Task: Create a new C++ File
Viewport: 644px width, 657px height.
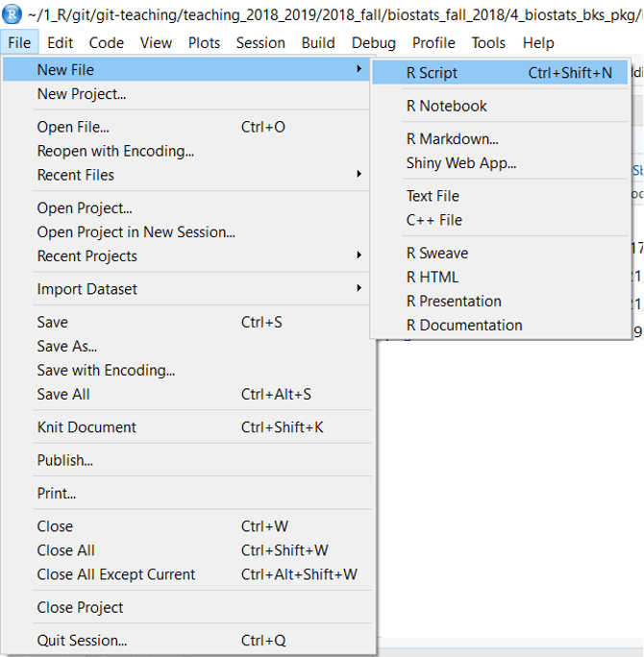Action: [x=500, y=220]
